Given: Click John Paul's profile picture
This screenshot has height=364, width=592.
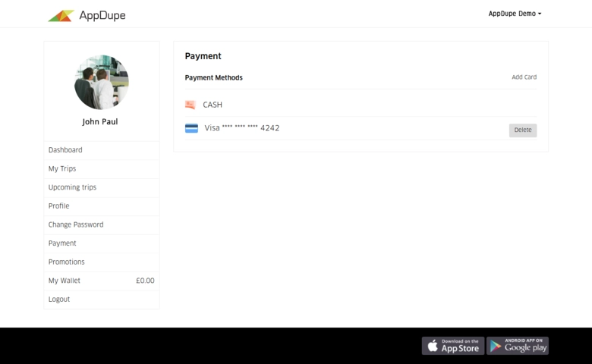Looking at the screenshot, I should [102, 82].
